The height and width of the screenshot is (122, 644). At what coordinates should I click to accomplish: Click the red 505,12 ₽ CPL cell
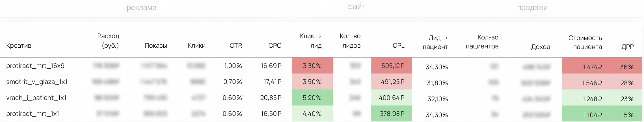392,66
